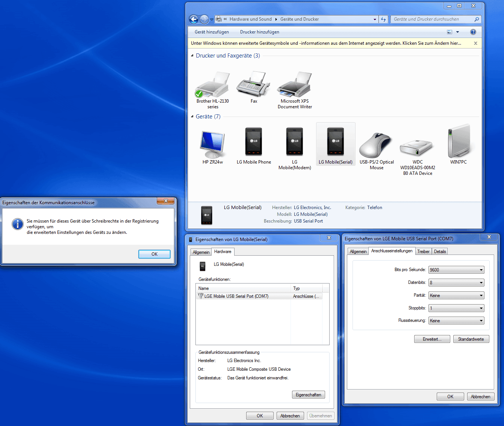Click the Typ column header
504x426 pixels.
coord(307,288)
